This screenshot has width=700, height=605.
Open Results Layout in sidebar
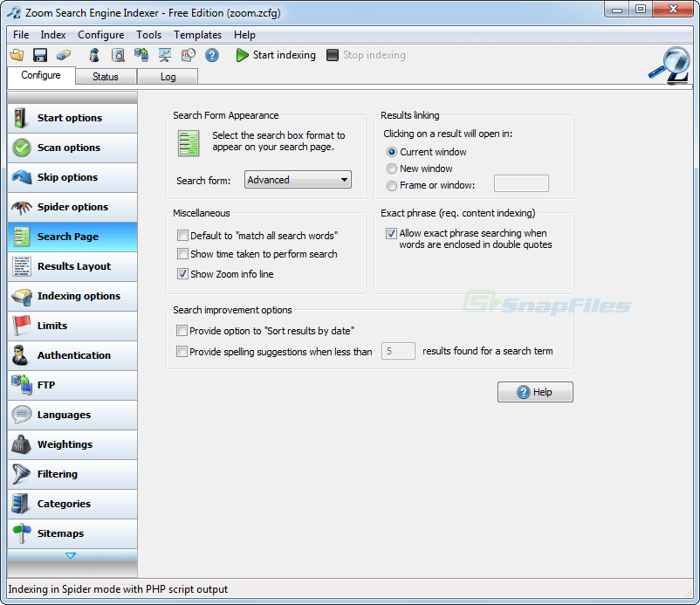(72, 267)
